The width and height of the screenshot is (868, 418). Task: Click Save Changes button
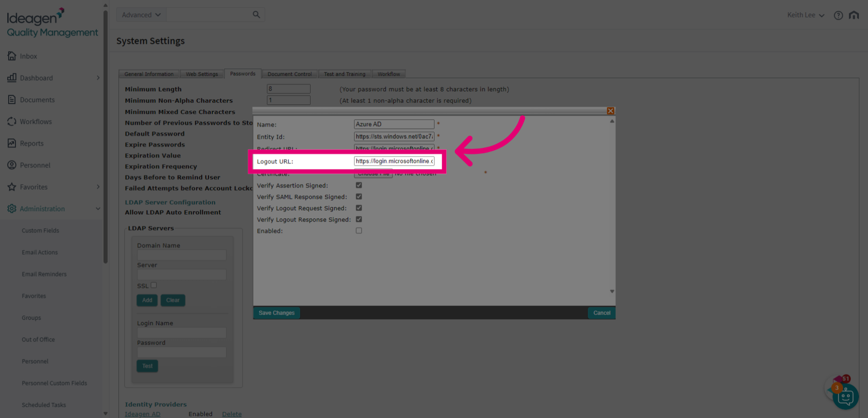tap(276, 313)
